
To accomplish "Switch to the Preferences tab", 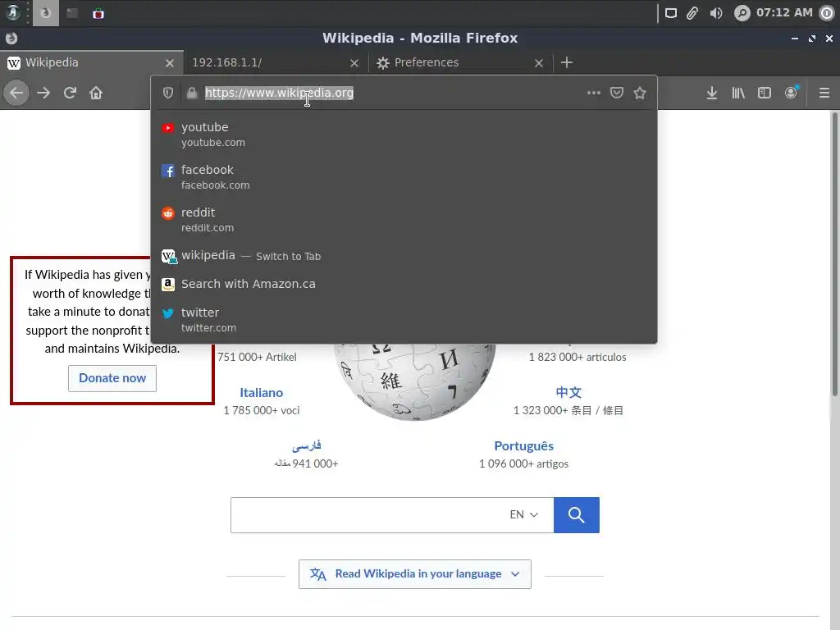I will pos(460,62).
